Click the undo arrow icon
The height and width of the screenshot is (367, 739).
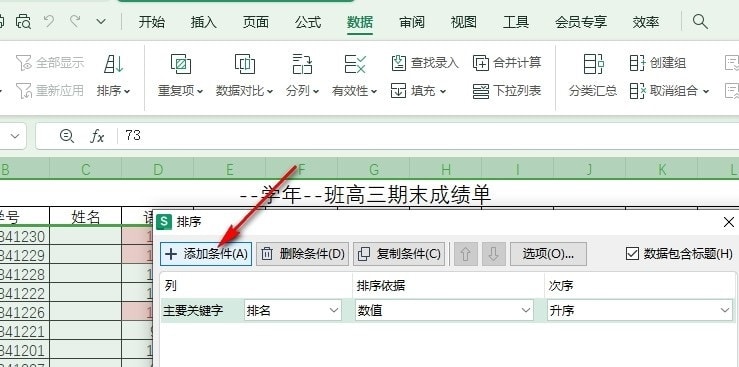tap(49, 21)
